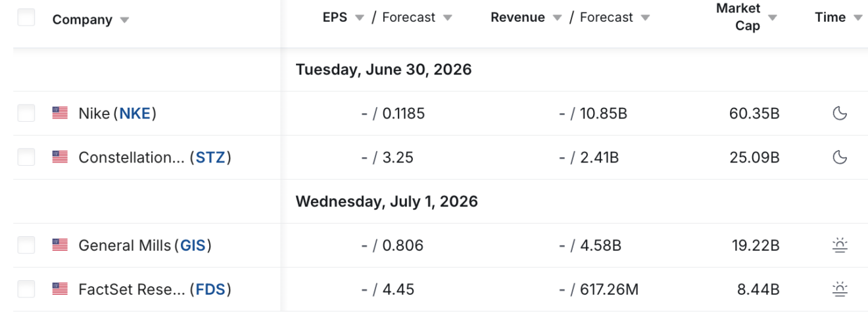This screenshot has width=868, height=323.
Task: Click the US flag next to General Mills
Action: coord(60,245)
